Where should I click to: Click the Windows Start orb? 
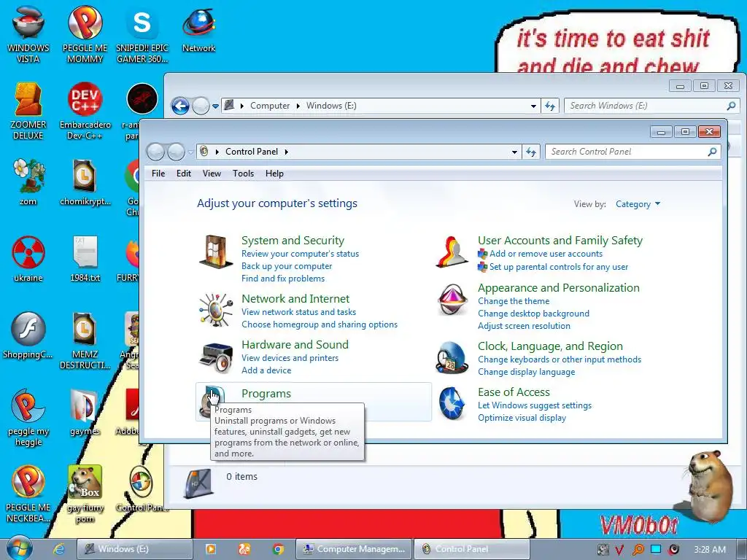point(20,548)
